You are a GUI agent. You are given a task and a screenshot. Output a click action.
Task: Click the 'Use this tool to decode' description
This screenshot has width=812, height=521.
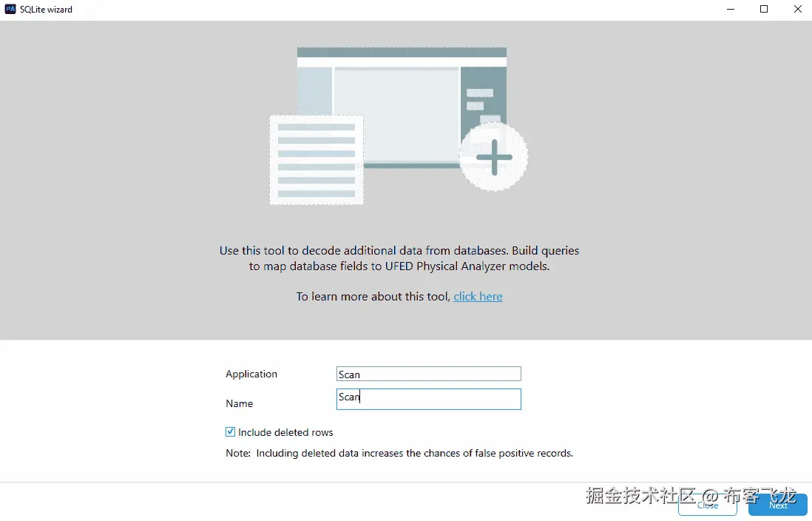tap(399, 258)
